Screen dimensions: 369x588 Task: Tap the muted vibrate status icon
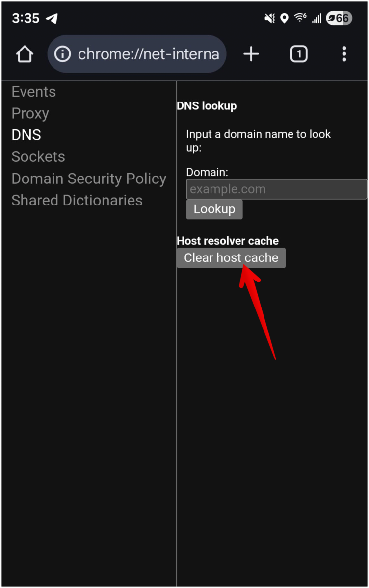click(x=269, y=18)
